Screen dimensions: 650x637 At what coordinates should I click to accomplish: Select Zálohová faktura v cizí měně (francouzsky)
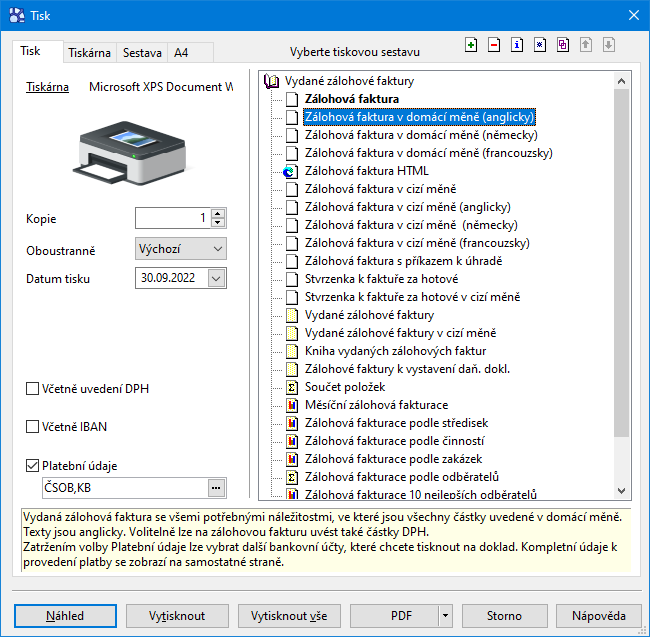[417, 243]
